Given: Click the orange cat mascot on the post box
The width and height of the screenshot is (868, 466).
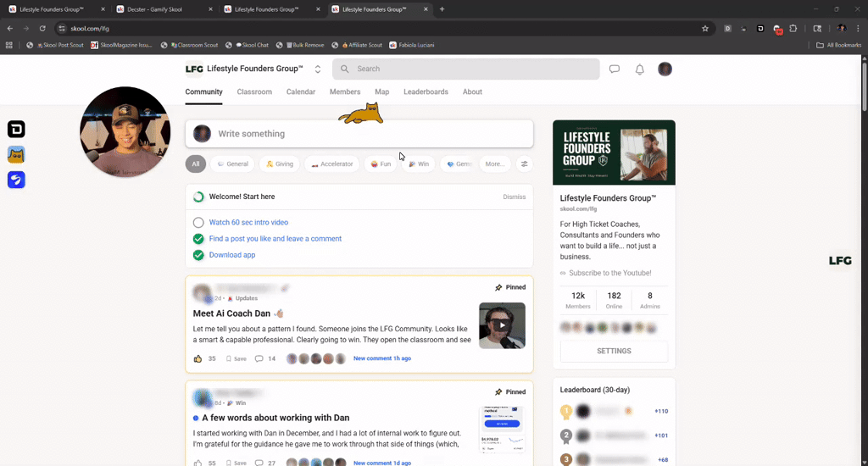Looking at the screenshot, I should 361,114.
